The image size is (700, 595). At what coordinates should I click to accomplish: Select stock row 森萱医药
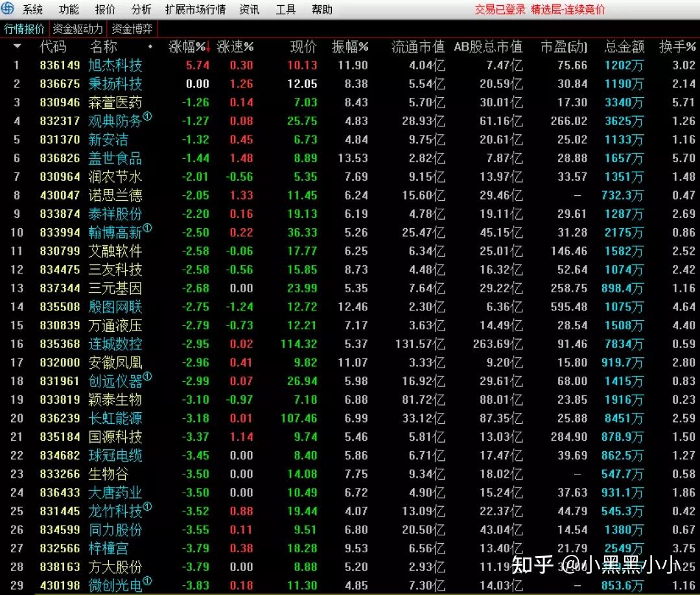point(350,102)
